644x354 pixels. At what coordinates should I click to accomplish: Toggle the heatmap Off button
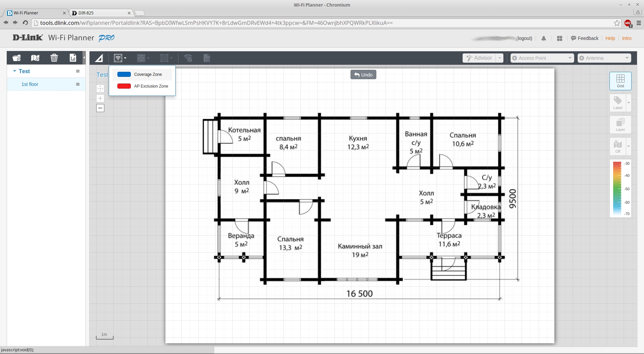point(618,146)
